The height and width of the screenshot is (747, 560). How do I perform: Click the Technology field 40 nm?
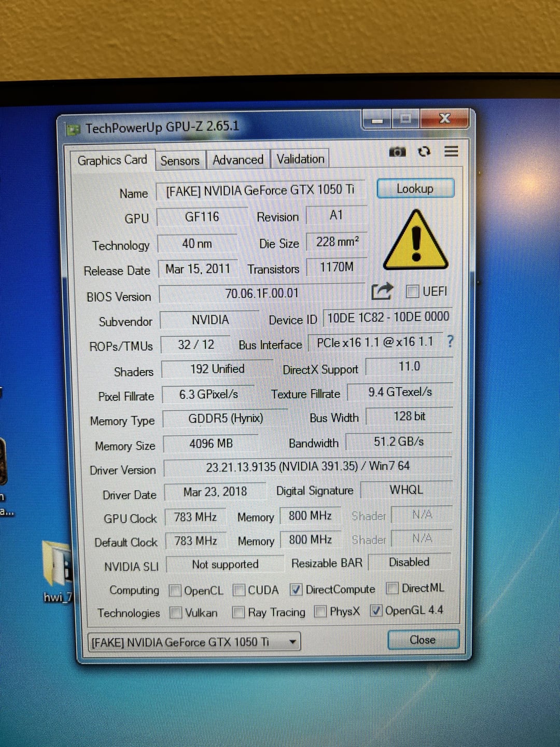[197, 243]
